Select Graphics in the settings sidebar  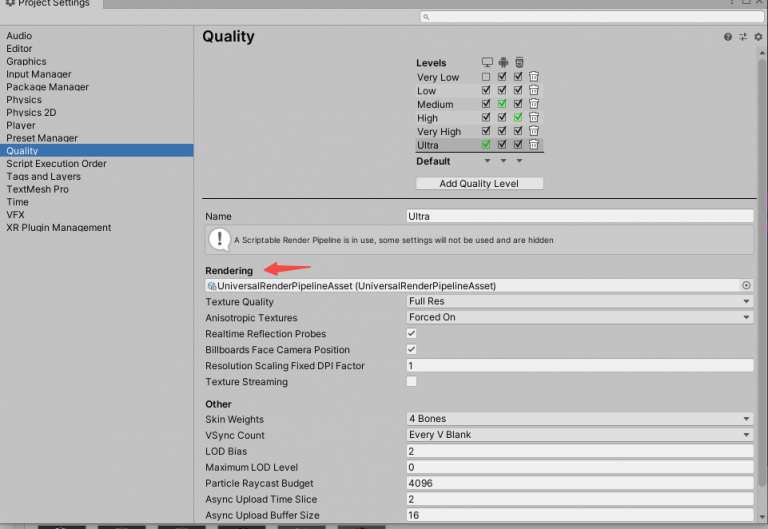[x=26, y=61]
